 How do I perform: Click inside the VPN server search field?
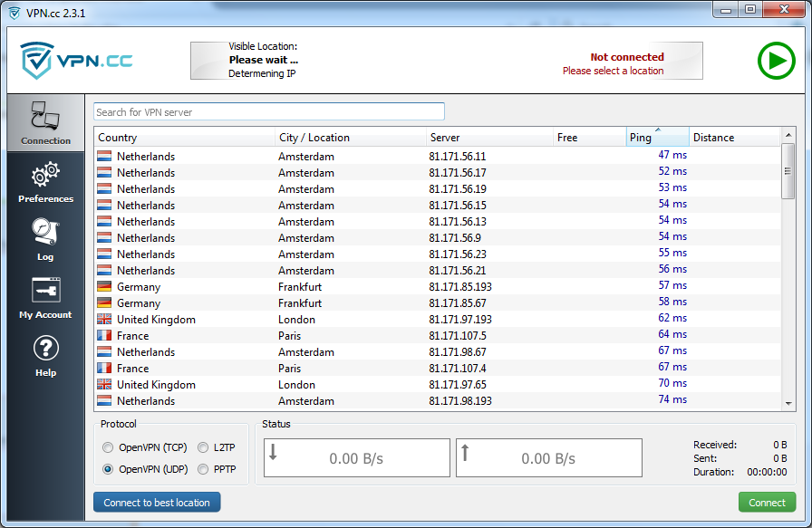coord(268,110)
